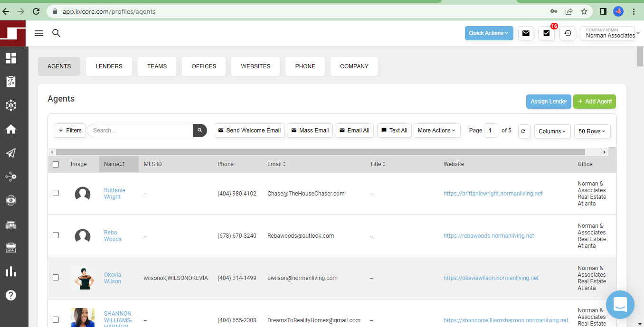Click the horizontal table scrollbar
This screenshot has height=327, width=644.
click(321, 152)
